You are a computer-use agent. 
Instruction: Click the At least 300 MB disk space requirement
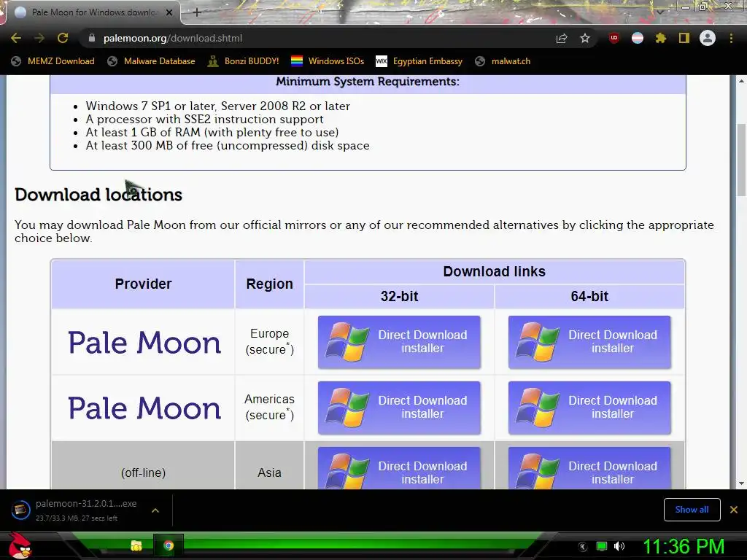click(x=228, y=146)
